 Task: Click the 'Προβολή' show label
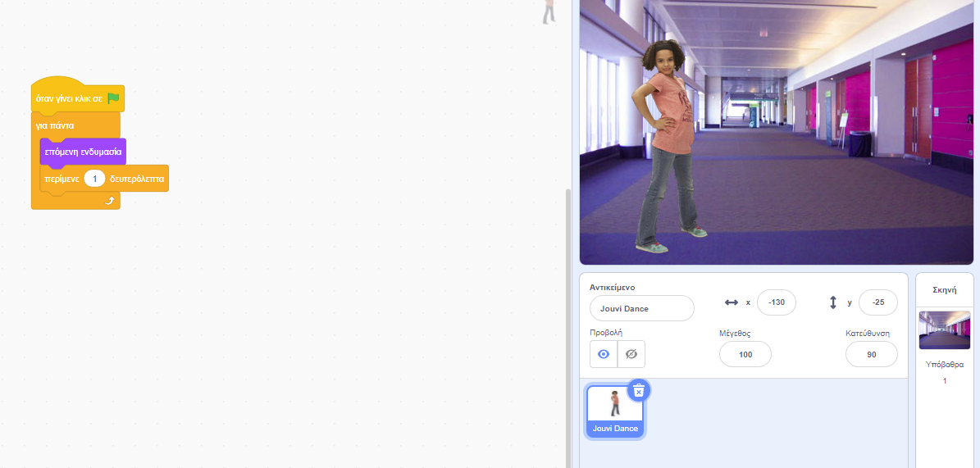coord(606,333)
